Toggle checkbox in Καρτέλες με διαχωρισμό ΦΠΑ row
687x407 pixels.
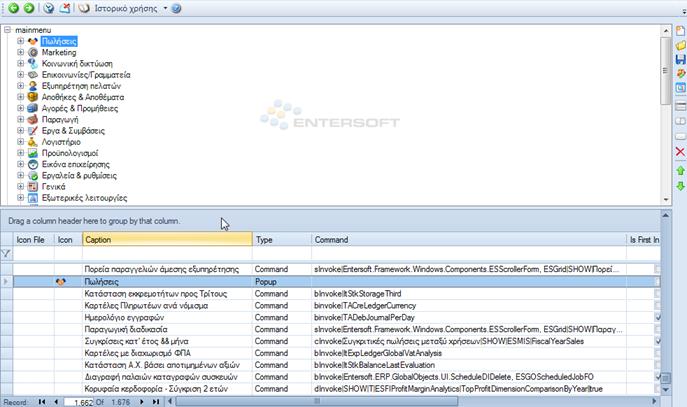tap(658, 353)
